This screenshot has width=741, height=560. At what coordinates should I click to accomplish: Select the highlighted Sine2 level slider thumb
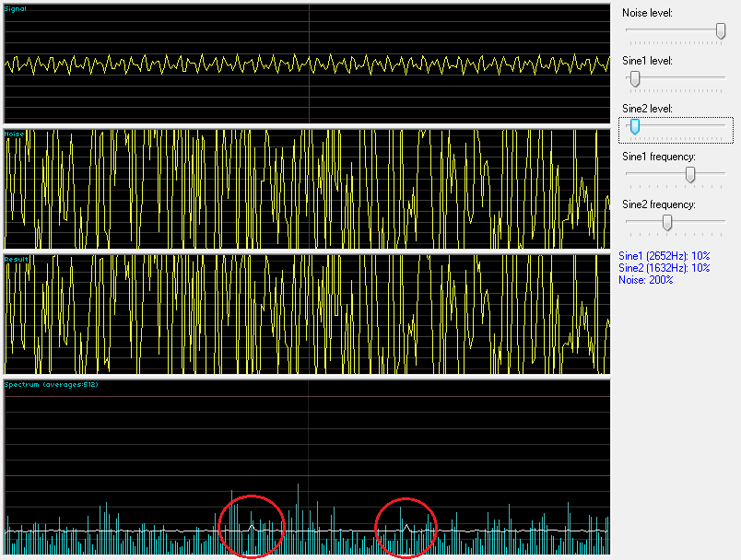[634, 126]
